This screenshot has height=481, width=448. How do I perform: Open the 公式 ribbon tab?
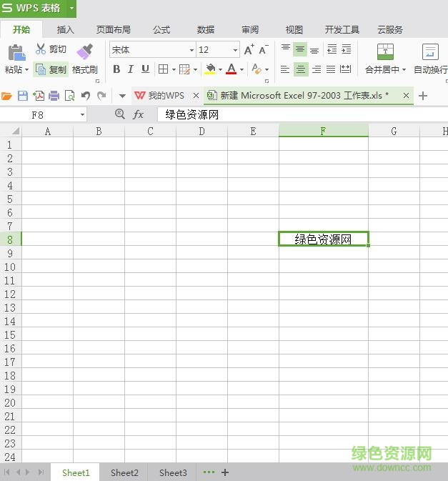(x=161, y=30)
